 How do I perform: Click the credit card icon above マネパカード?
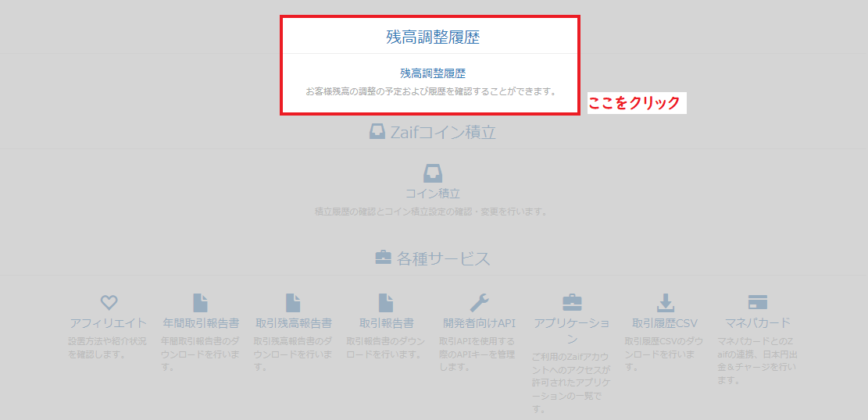pyautogui.click(x=757, y=302)
